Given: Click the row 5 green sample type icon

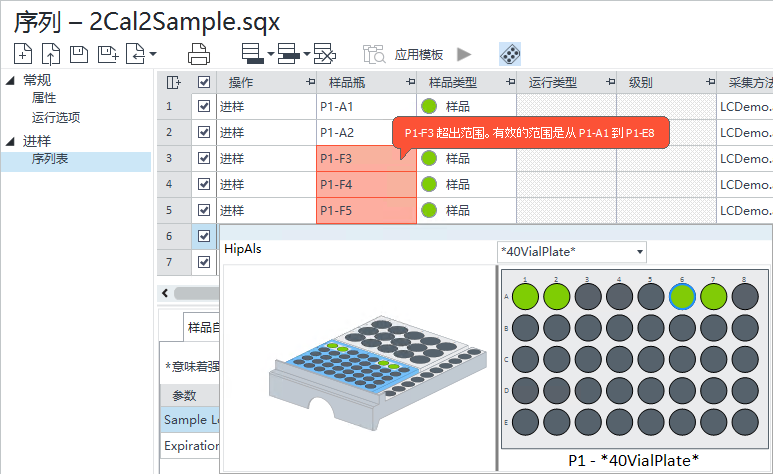Looking at the screenshot, I should [429, 211].
